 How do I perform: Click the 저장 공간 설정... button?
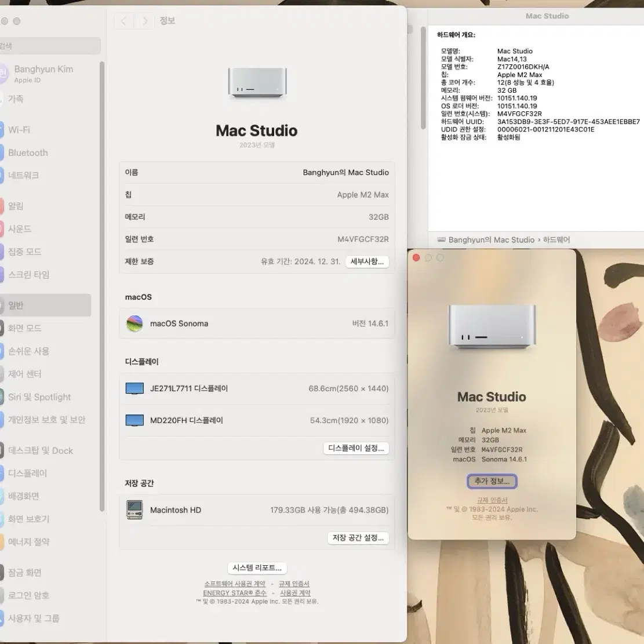[x=358, y=538]
